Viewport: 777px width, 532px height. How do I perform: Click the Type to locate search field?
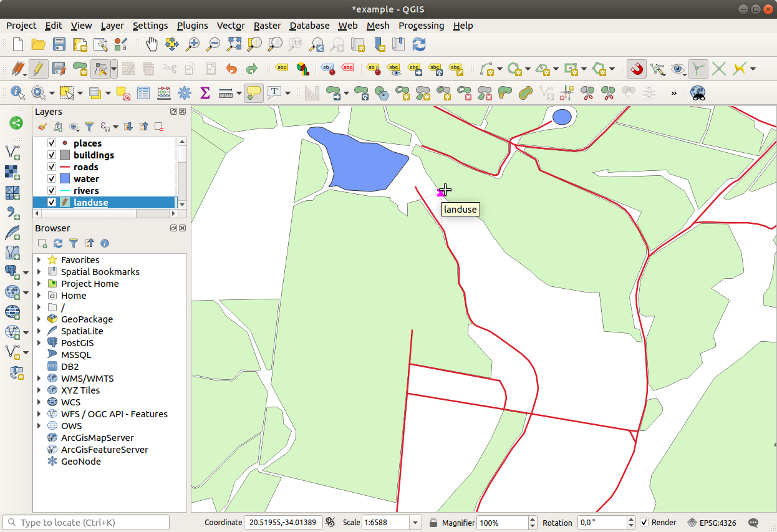click(x=87, y=523)
